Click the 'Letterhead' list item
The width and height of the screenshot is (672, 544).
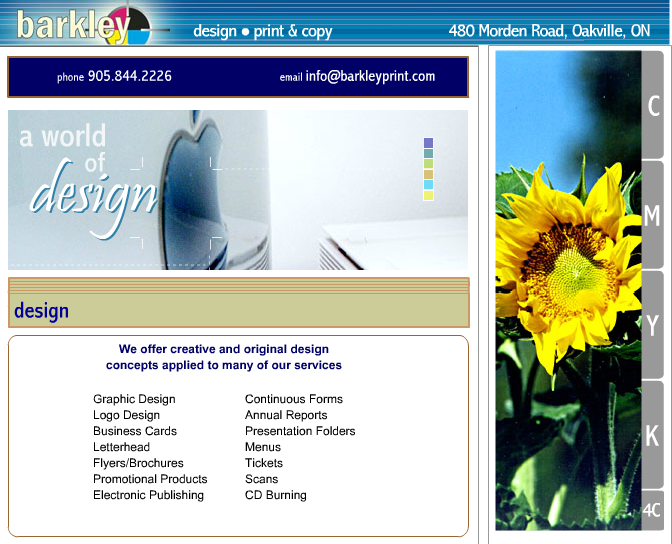coord(121,447)
